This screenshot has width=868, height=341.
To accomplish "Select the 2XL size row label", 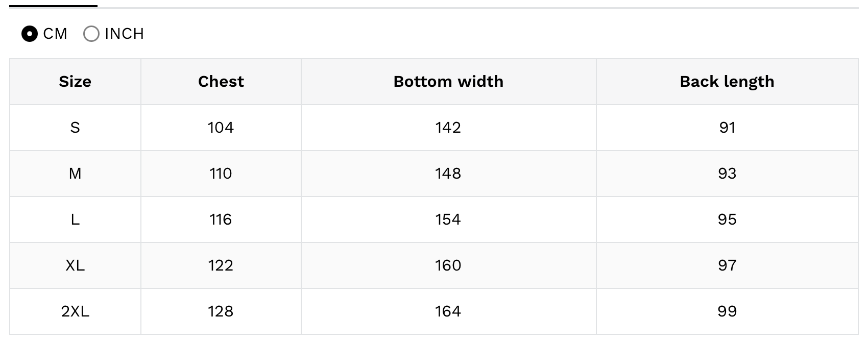I will coord(75,311).
